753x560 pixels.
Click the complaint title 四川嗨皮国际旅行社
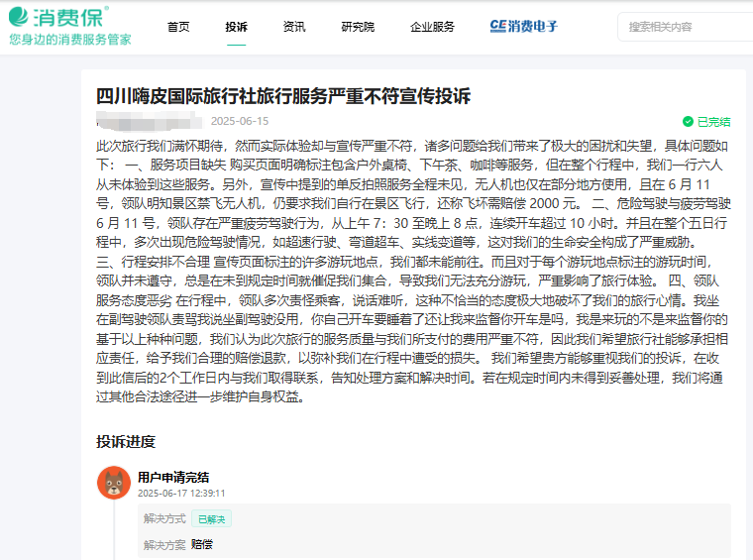(283, 96)
